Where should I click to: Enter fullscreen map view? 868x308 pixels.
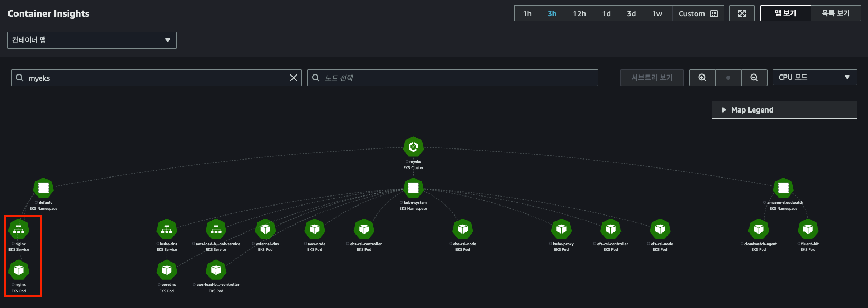(x=742, y=13)
